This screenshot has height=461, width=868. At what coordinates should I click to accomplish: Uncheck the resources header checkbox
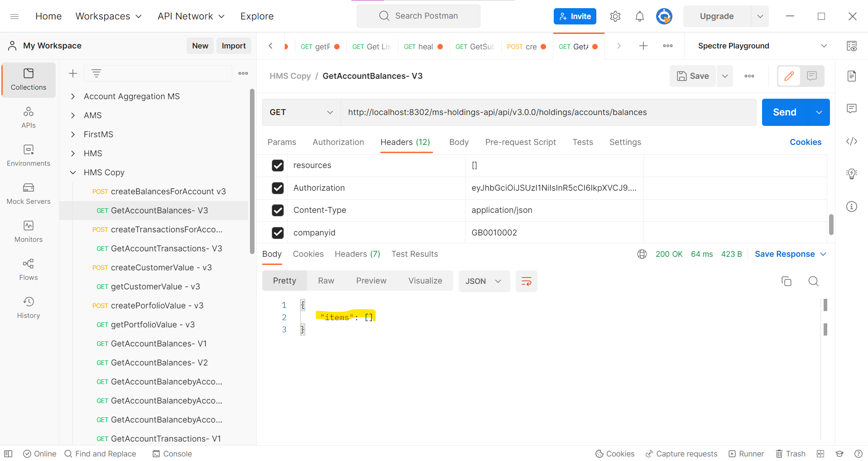(278, 165)
